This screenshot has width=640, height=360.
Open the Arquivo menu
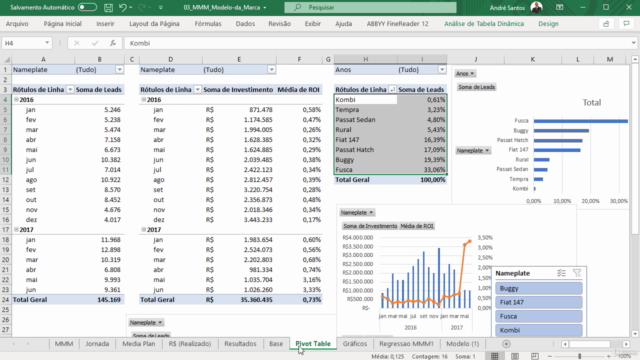point(17,24)
